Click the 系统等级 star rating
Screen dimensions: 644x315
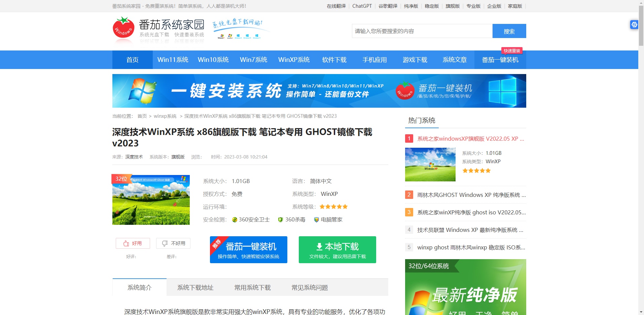click(333, 207)
